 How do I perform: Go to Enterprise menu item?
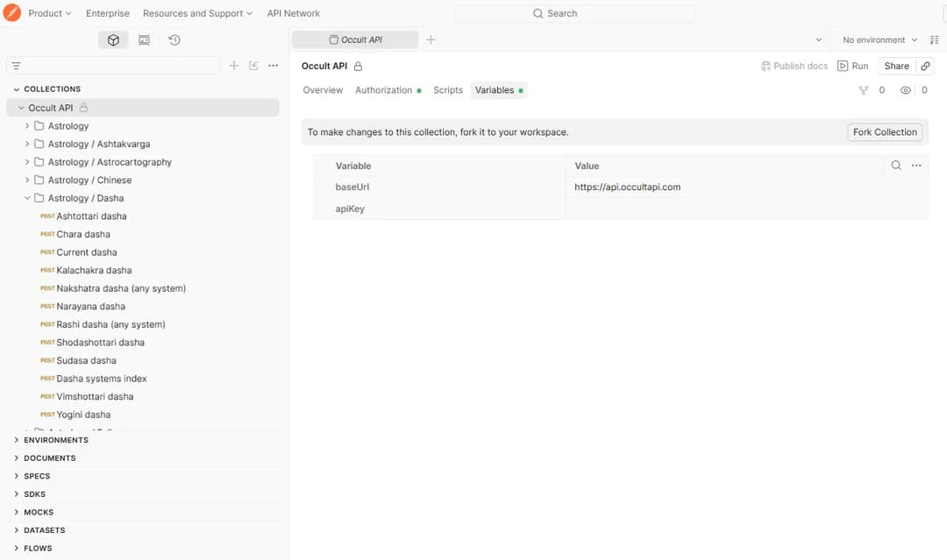point(108,13)
